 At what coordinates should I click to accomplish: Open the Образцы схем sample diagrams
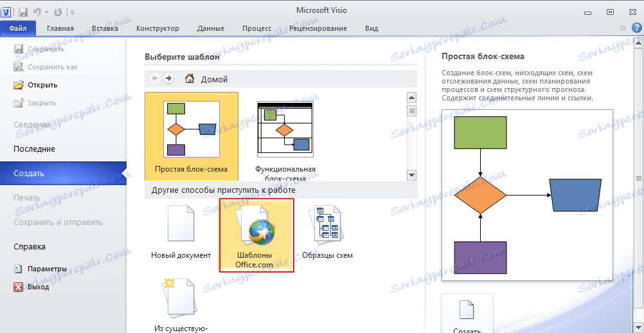pos(327,233)
